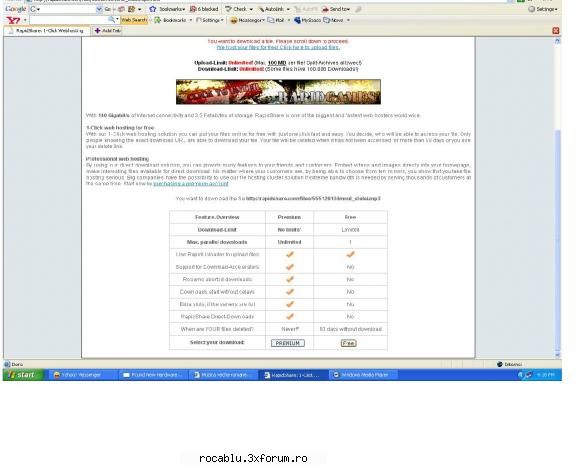Click the Add Tab button

point(107,31)
